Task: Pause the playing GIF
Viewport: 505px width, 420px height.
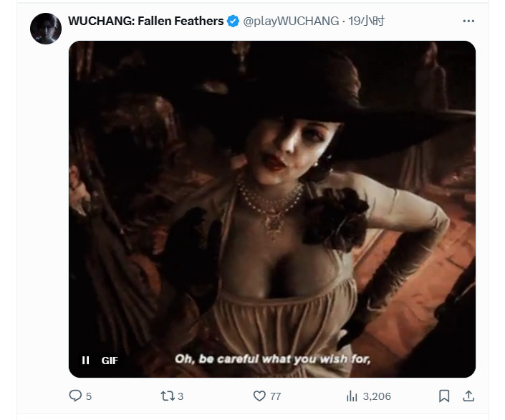Action: point(86,361)
